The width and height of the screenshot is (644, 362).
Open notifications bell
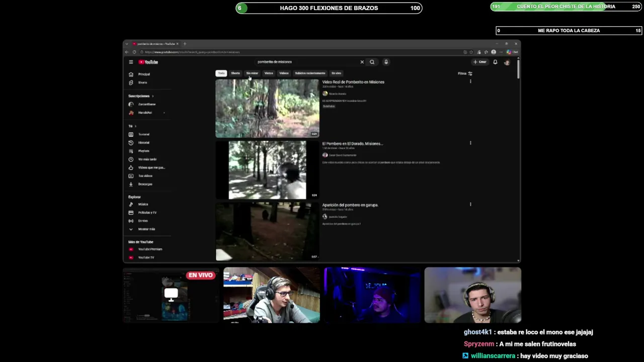(x=495, y=62)
